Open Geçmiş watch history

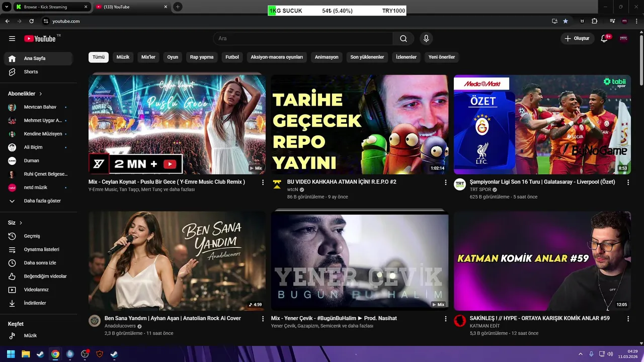[38, 236]
